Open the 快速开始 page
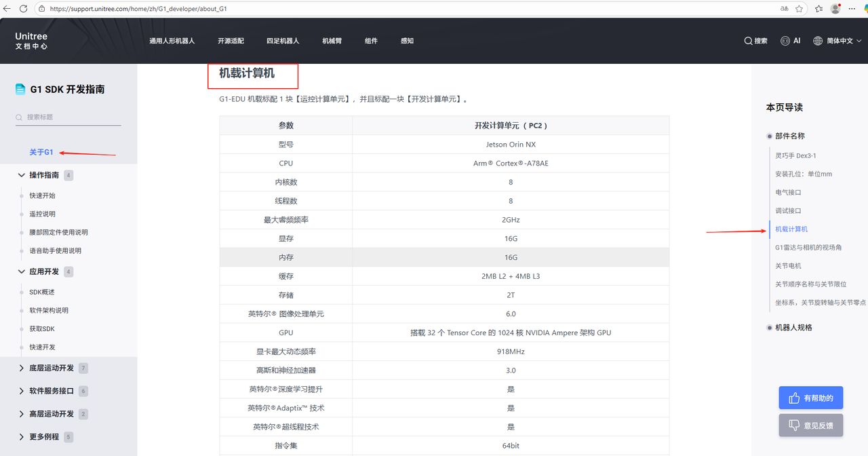 [x=42, y=195]
